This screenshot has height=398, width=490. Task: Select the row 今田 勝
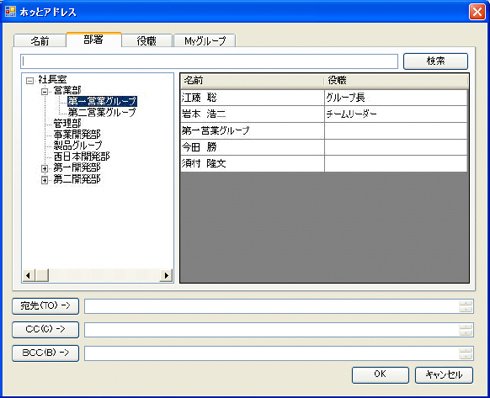(324, 147)
